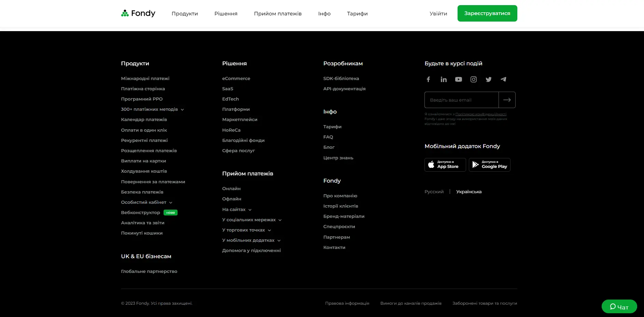Open Контакти link
644x317 pixels.
334,248
